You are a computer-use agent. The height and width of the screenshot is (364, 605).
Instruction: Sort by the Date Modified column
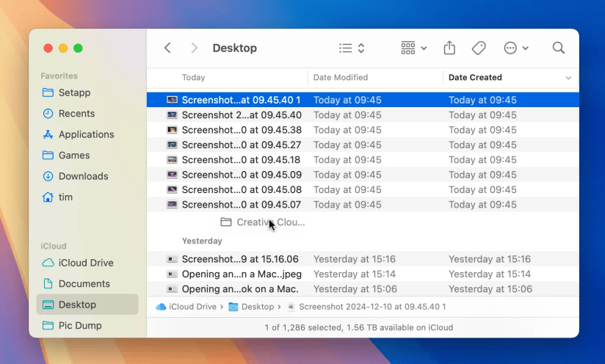point(375,78)
